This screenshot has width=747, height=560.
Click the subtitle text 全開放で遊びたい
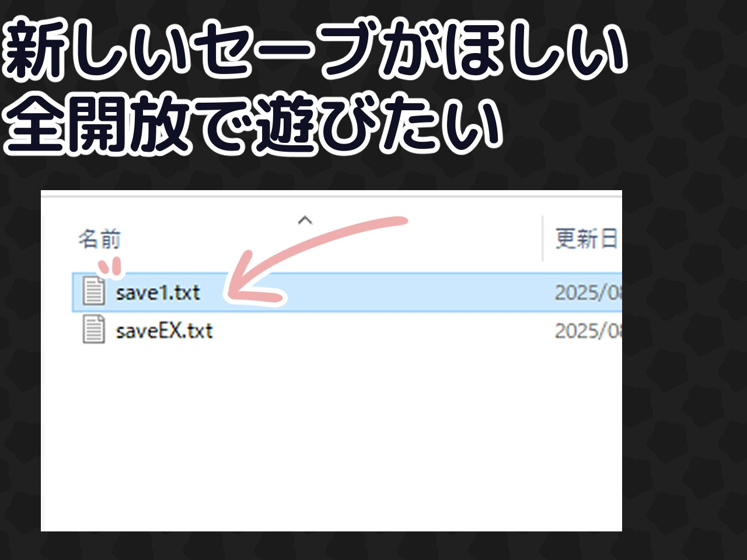click(252, 125)
